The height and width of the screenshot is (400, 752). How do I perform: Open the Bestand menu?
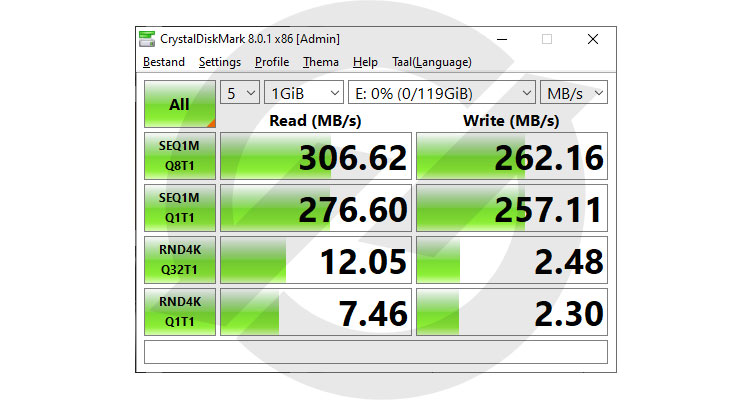tap(164, 62)
